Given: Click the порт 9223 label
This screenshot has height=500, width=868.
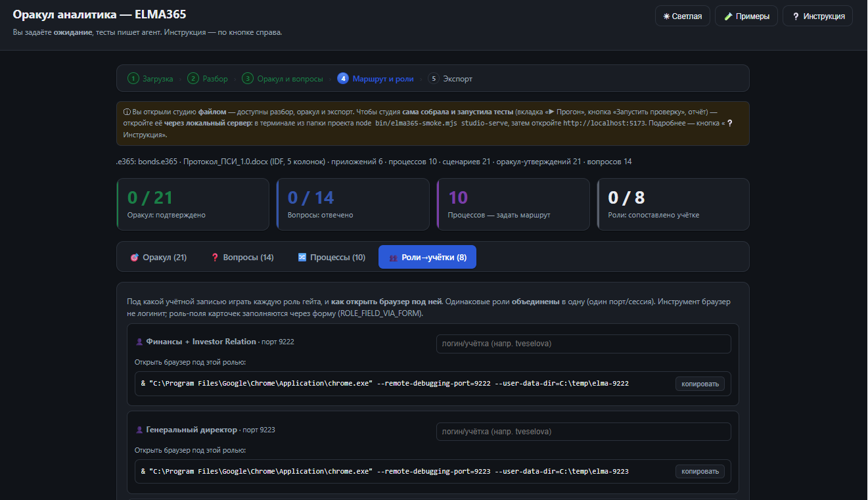Looking at the screenshot, I should (x=259, y=430).
